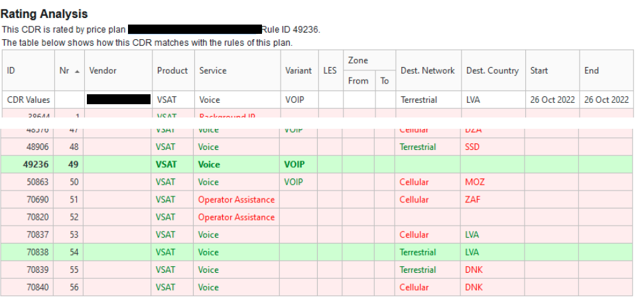
Task: Sort by the Product column header
Action: point(172,70)
